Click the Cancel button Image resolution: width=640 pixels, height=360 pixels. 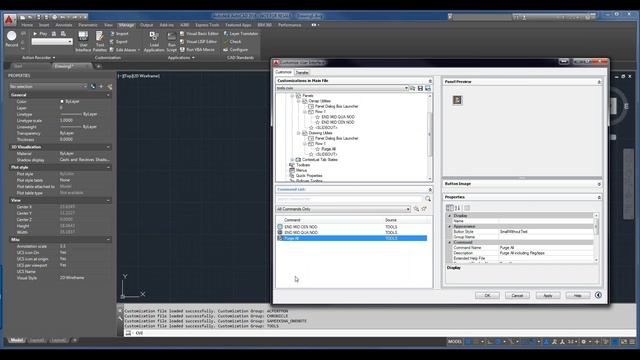(x=517, y=295)
